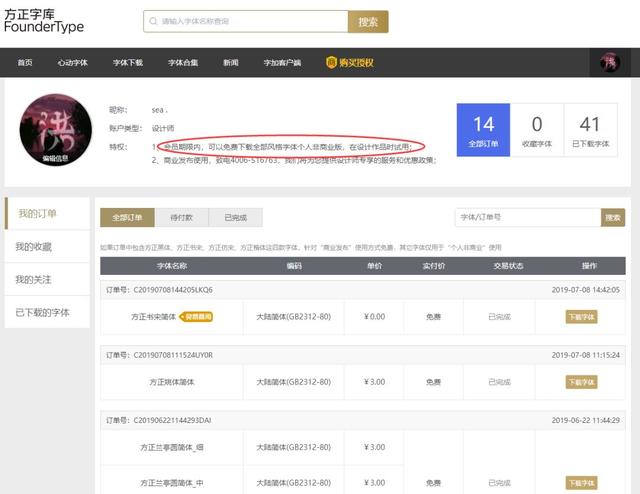Click timestamp 2019-07-08 14:42:05
Screen dimensions: 640x494
[586, 290]
